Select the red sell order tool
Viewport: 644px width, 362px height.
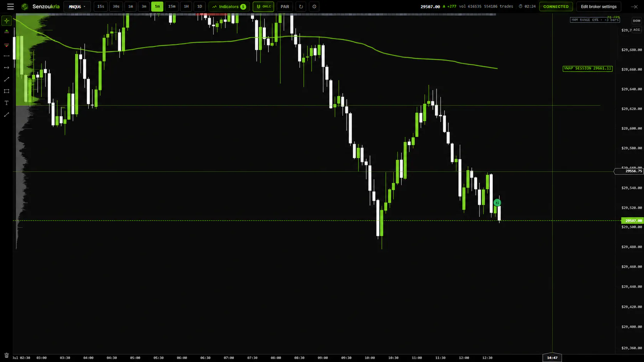[7, 45]
